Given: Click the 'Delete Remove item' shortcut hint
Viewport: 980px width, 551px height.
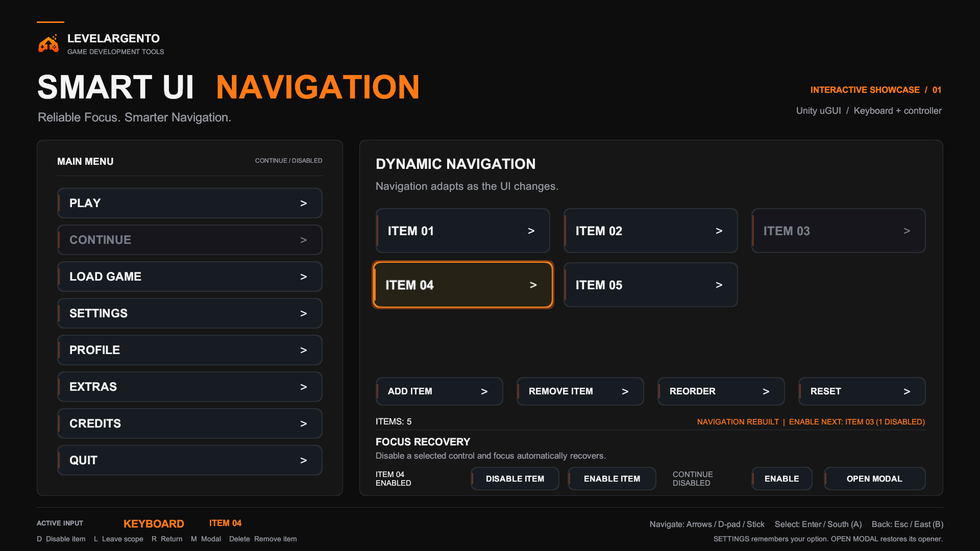Looking at the screenshot, I should point(263,539).
